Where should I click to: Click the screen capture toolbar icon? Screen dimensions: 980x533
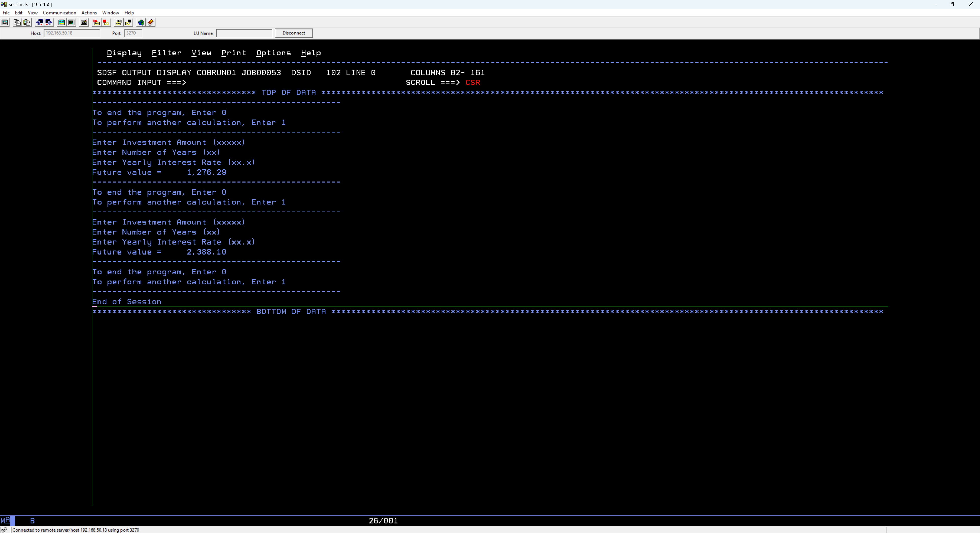(4, 22)
